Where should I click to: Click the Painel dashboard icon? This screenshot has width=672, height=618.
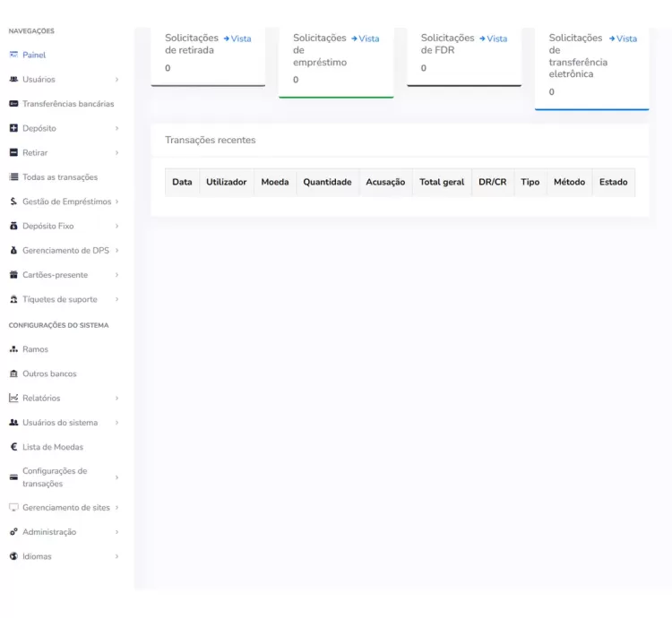13,55
